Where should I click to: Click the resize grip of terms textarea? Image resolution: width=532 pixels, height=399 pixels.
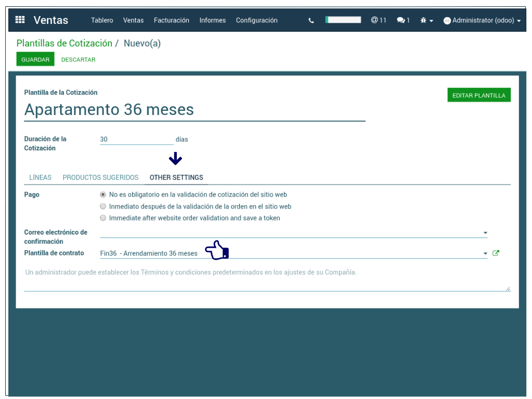click(508, 288)
